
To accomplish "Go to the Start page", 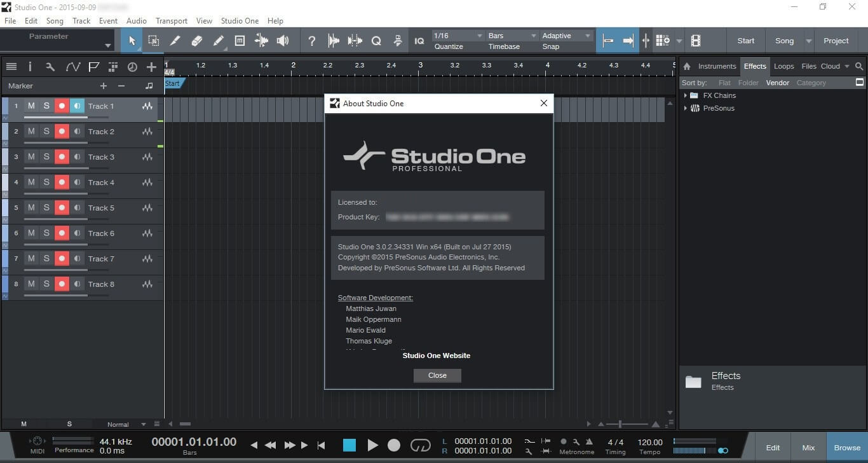I will point(746,41).
